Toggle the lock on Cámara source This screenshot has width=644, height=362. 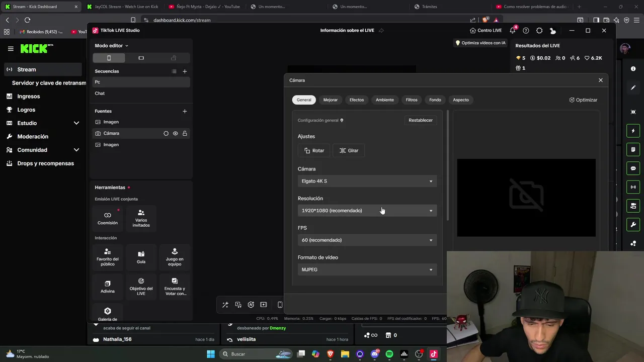click(x=185, y=133)
